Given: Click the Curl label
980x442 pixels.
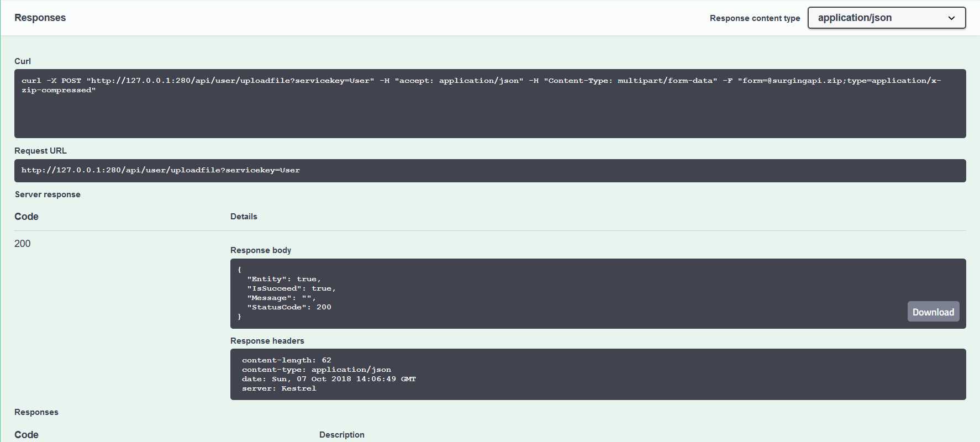Looking at the screenshot, I should (23, 61).
